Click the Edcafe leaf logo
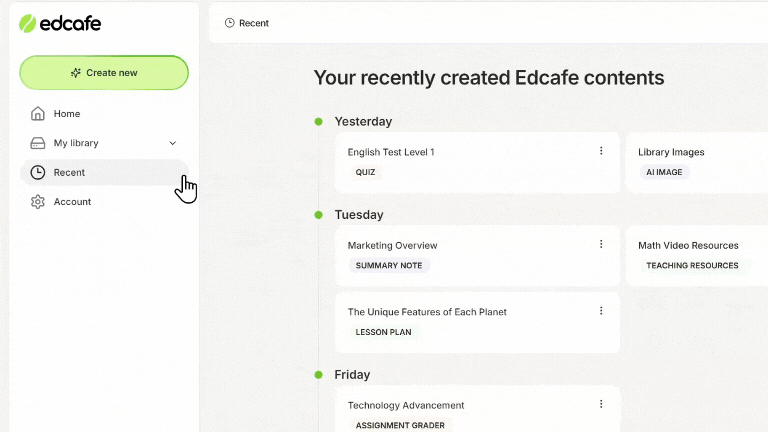 point(27,24)
